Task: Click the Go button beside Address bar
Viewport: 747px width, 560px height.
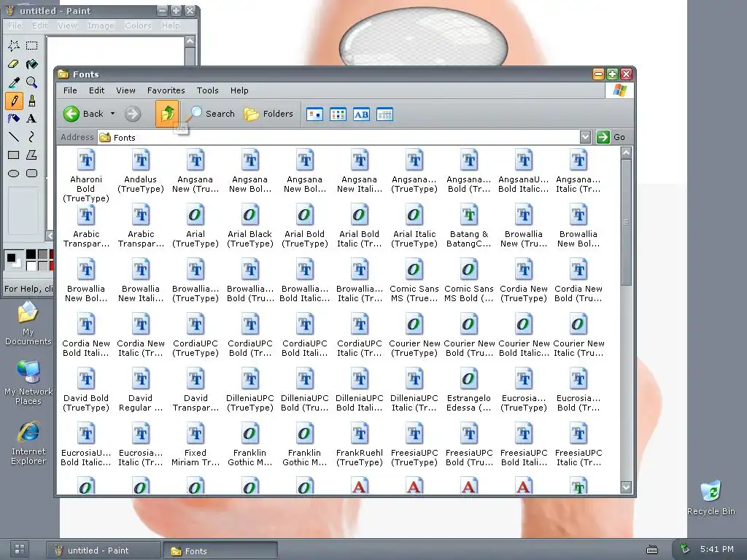Action: [x=611, y=137]
